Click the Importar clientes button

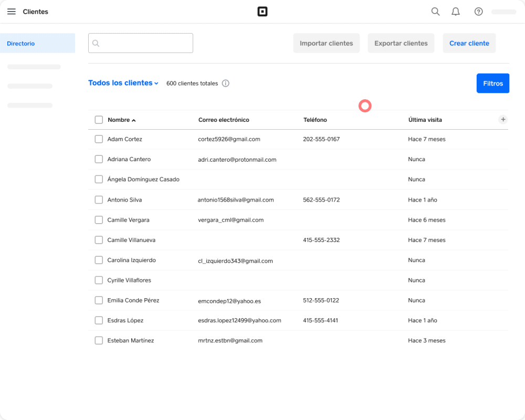(x=327, y=43)
